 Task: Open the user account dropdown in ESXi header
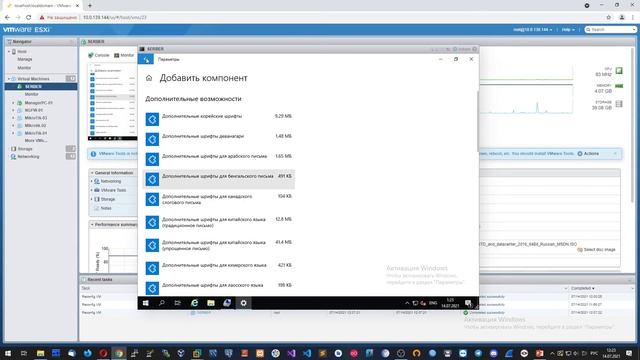tap(533, 30)
